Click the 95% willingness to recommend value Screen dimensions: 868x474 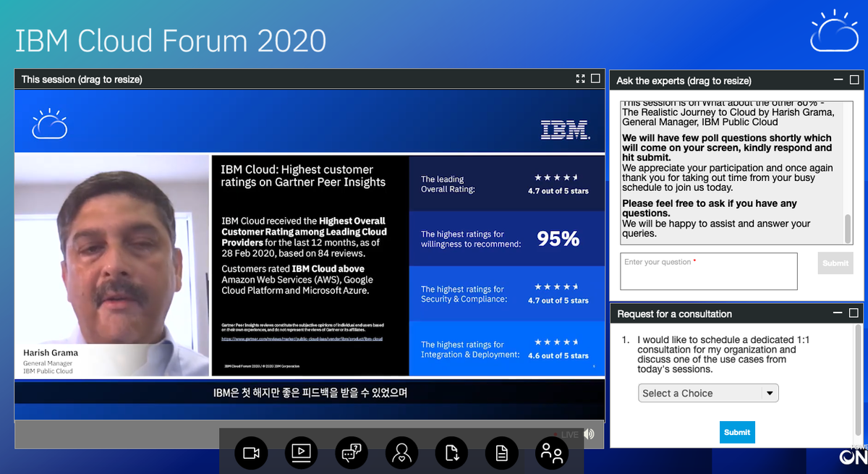click(x=558, y=238)
